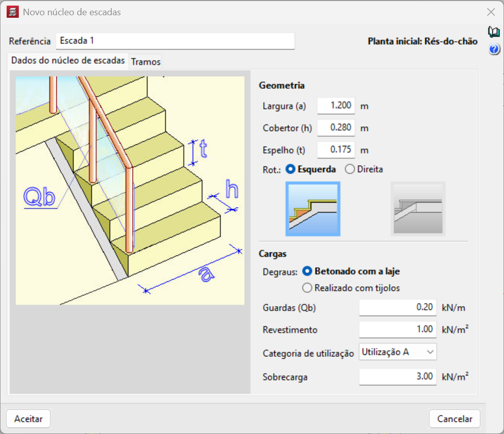
Task: Edit the Espelho (t) value field
Action: point(336,150)
